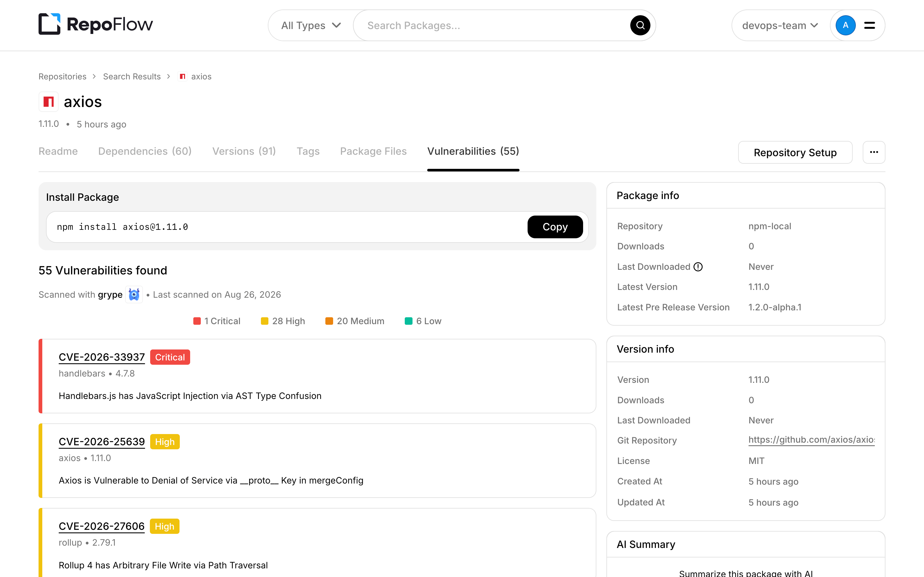924x577 pixels.
Task: Open the hamburger menu icon
Action: pyautogui.click(x=869, y=25)
